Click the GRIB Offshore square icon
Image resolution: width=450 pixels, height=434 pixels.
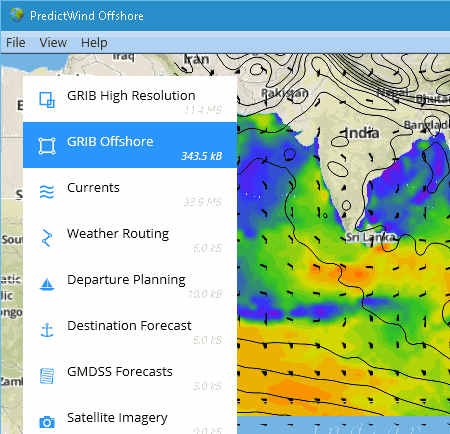tap(47, 146)
